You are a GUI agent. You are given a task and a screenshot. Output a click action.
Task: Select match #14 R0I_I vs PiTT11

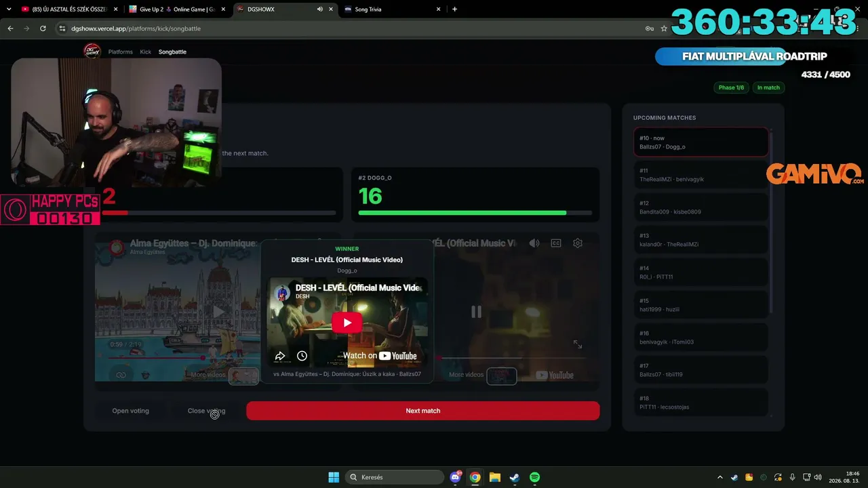701,272
